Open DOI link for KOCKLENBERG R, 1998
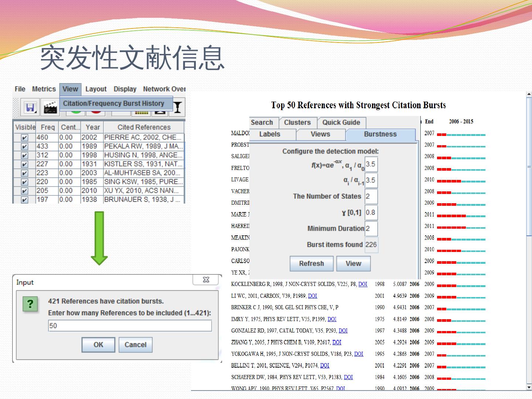532x399 pixels. pos(363,284)
